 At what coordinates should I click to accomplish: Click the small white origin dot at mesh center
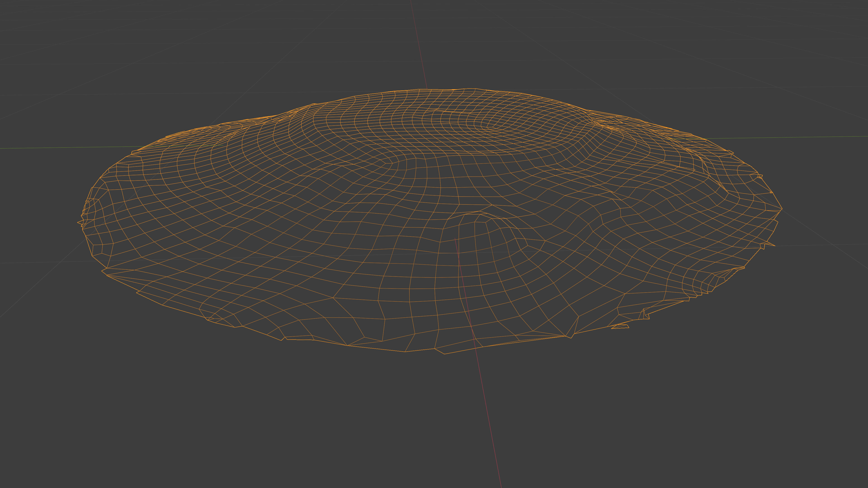tap(437, 143)
